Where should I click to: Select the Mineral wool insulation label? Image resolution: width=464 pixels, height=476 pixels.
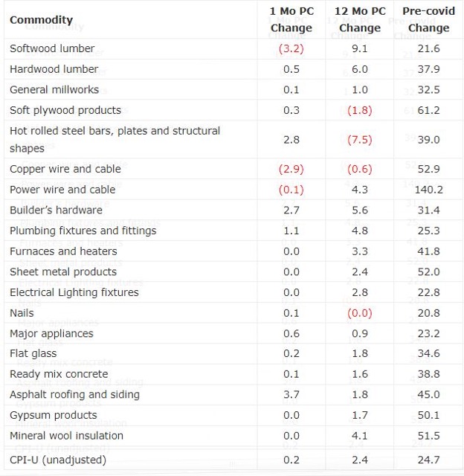pyautogui.click(x=66, y=436)
